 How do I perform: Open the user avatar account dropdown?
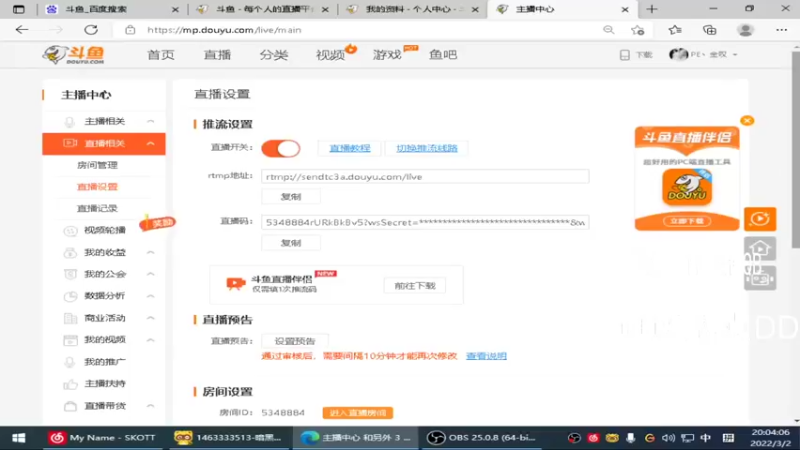[x=703, y=54]
